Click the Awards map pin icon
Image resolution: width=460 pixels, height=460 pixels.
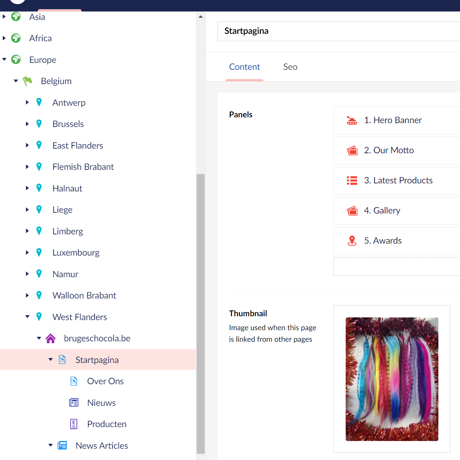[352, 241]
